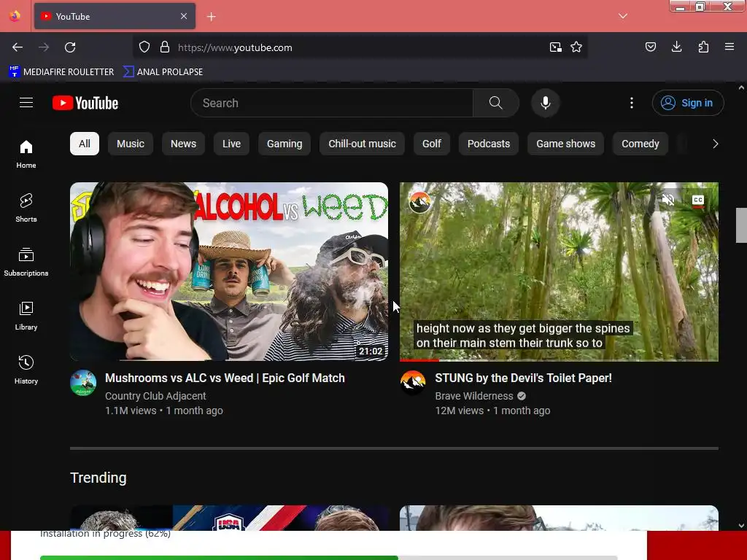The width and height of the screenshot is (747, 560).
Task: Click the 12M views text
Action: pyautogui.click(x=460, y=411)
